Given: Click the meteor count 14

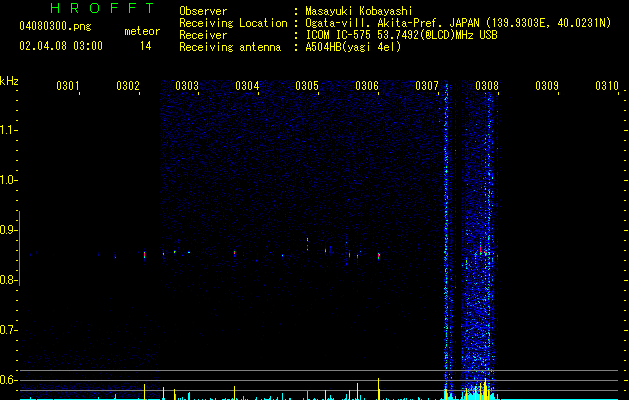Looking at the screenshot, I should [x=146, y=46].
